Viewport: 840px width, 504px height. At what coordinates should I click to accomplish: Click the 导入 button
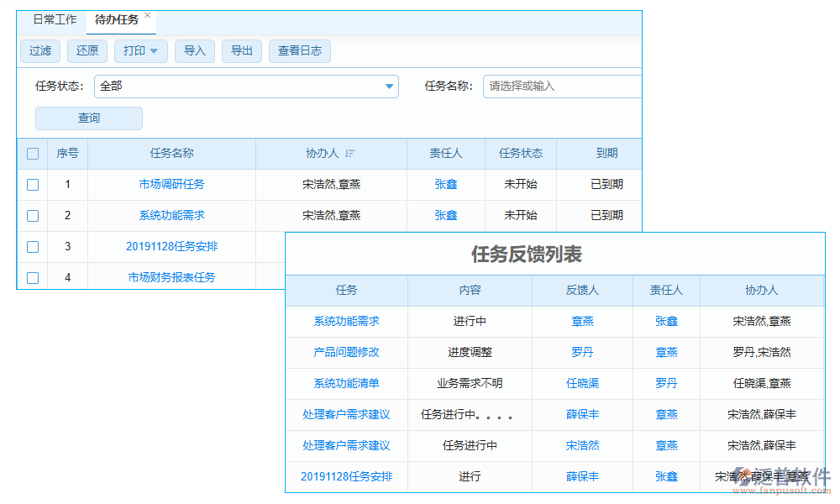click(x=195, y=51)
